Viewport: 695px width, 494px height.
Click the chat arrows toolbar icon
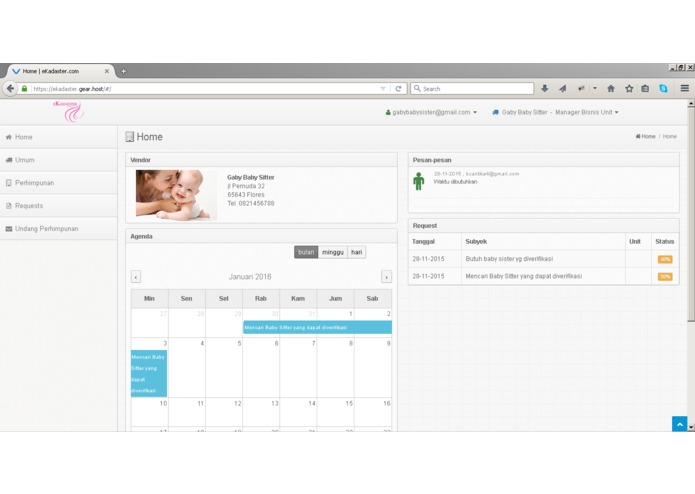582,89
